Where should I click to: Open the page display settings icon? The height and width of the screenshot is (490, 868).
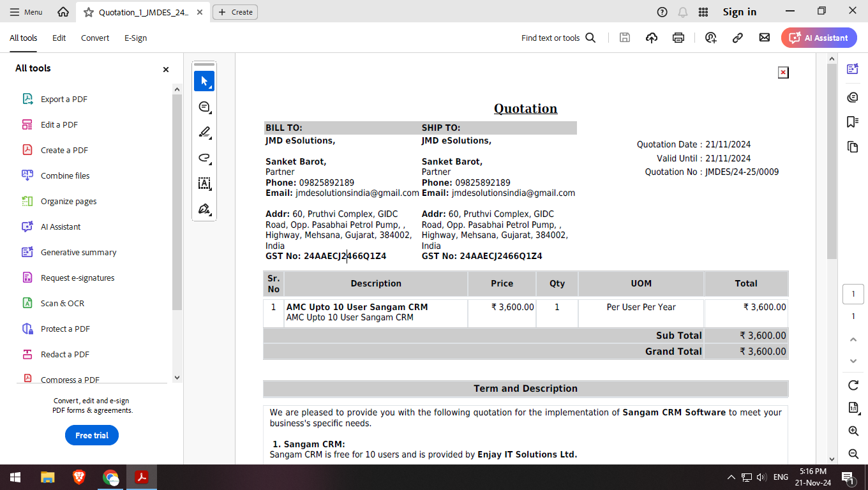pyautogui.click(x=853, y=408)
